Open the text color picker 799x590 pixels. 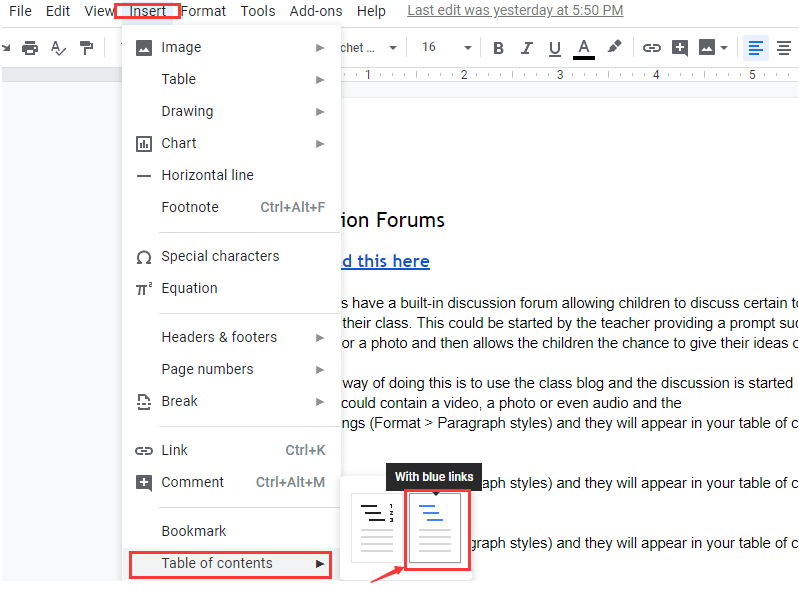coord(584,48)
